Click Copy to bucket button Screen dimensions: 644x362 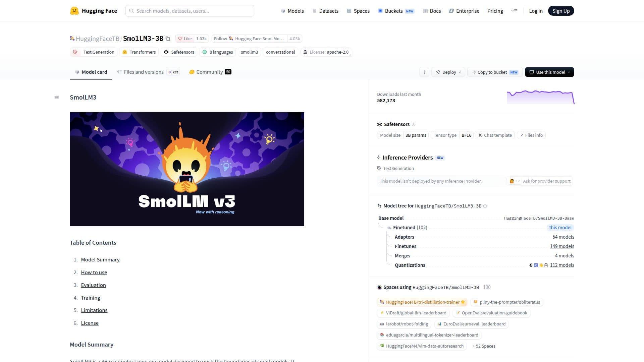[x=495, y=72]
